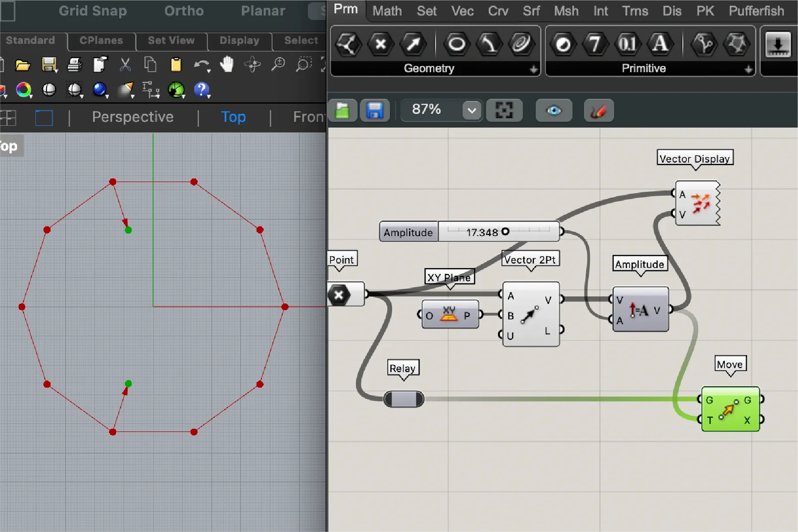The image size is (798, 532).
Task: Click the Zoom Extents icon in canvas toolbar
Action: [x=504, y=110]
